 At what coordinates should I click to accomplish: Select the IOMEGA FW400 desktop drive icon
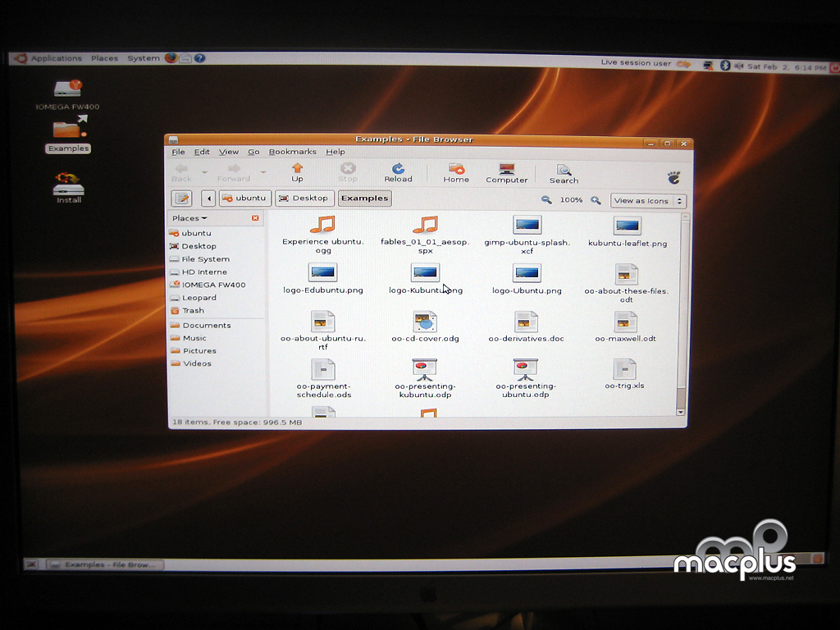(x=67, y=95)
